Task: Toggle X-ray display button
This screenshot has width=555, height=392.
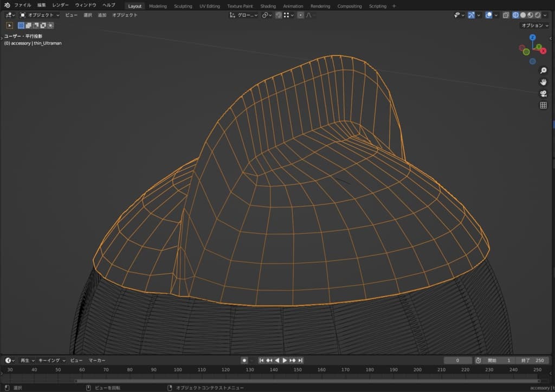Action: click(505, 15)
